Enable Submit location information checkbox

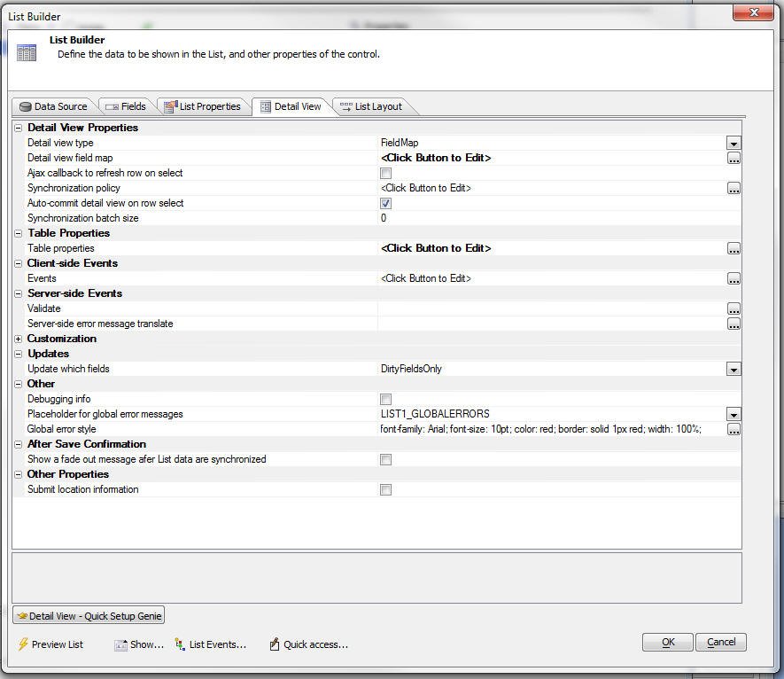tap(385, 490)
